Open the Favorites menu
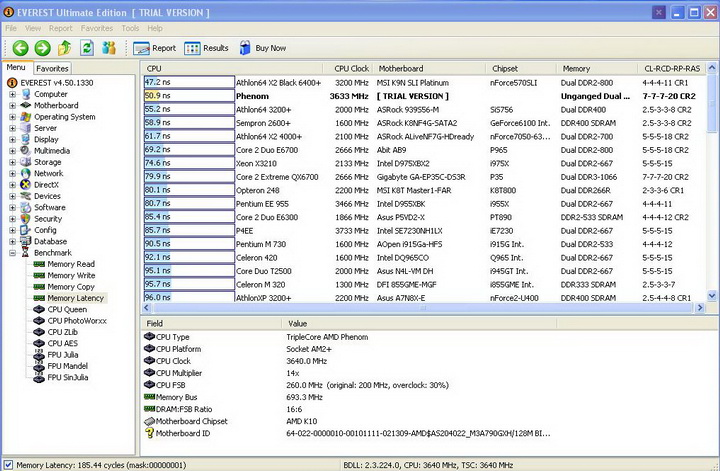The image size is (720, 471). 96,28
